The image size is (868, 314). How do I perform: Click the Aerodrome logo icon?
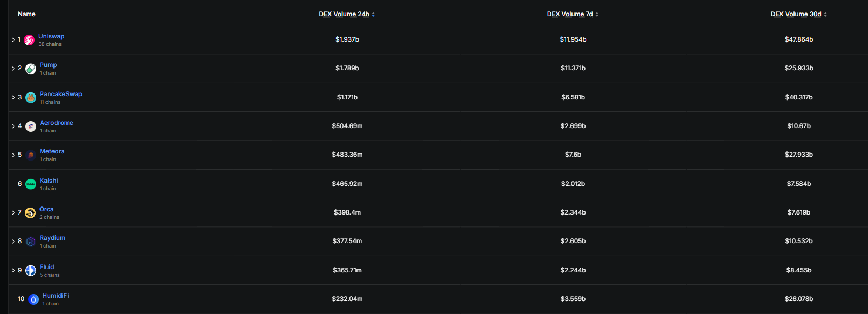pyautogui.click(x=31, y=126)
